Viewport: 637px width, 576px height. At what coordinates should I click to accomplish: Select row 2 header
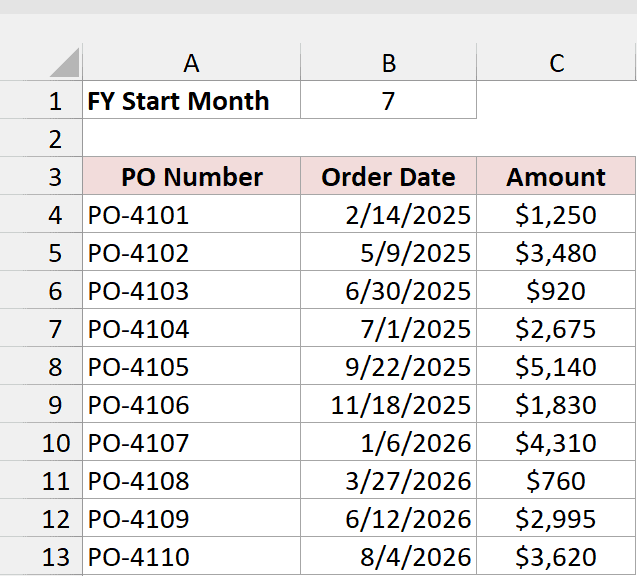tap(41, 138)
